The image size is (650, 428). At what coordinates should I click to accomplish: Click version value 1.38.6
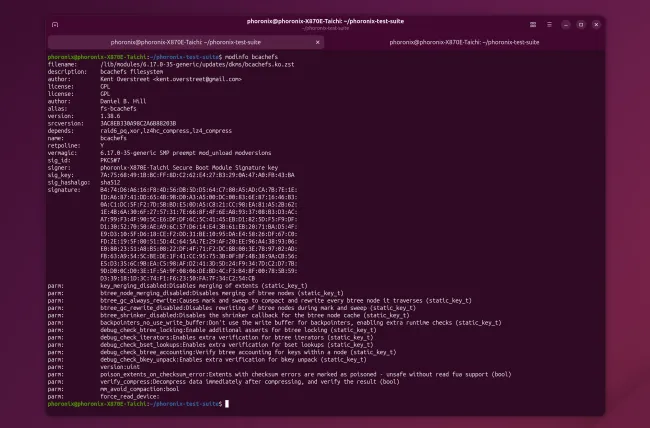click(110, 116)
